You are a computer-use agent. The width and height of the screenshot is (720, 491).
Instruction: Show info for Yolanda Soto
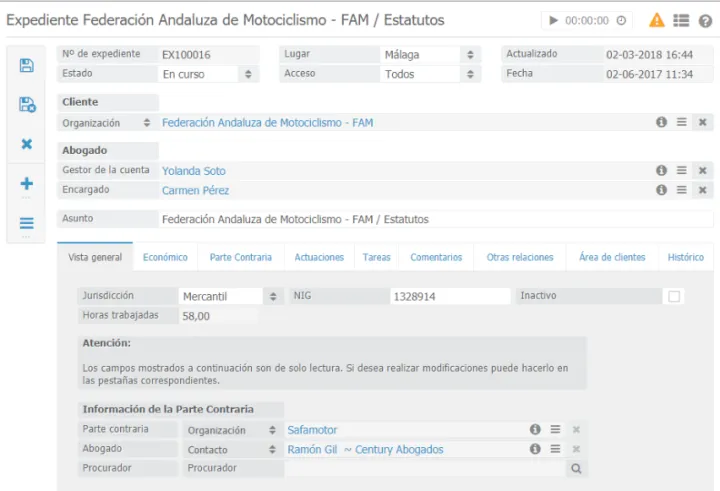pyautogui.click(x=661, y=171)
